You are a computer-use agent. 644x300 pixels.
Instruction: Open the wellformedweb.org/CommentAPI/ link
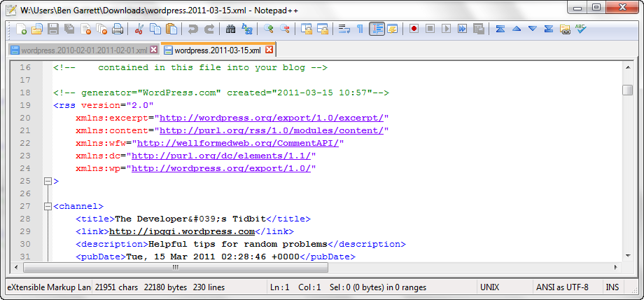click(238, 143)
